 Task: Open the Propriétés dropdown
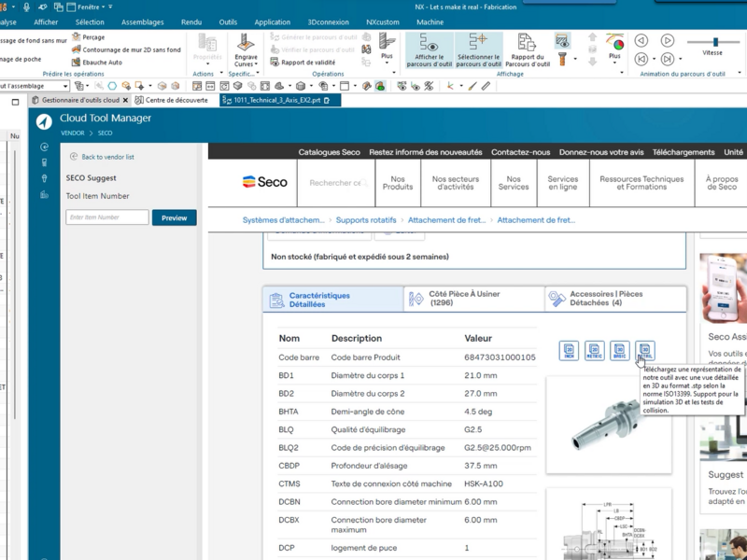207,50
